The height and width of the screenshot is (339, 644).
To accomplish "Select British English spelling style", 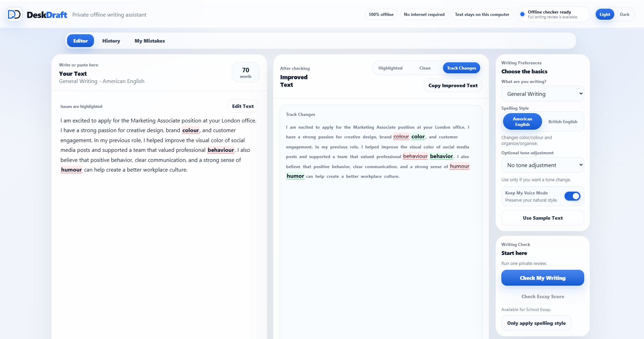I will [563, 121].
